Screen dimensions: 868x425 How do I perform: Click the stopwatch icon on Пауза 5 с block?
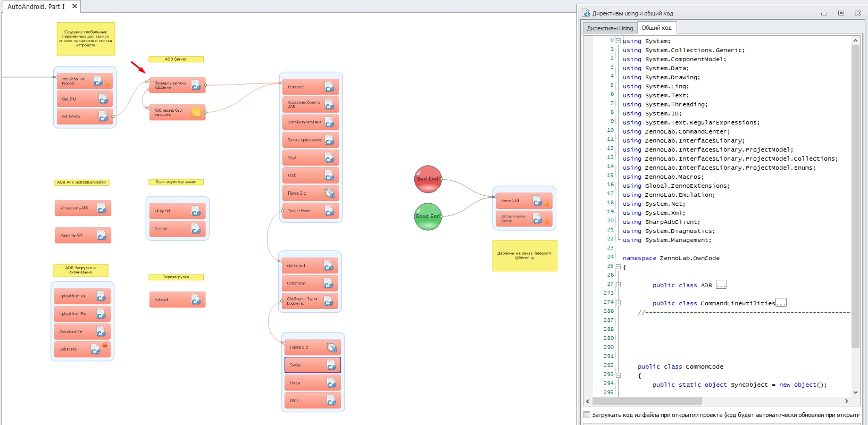pyautogui.click(x=331, y=347)
